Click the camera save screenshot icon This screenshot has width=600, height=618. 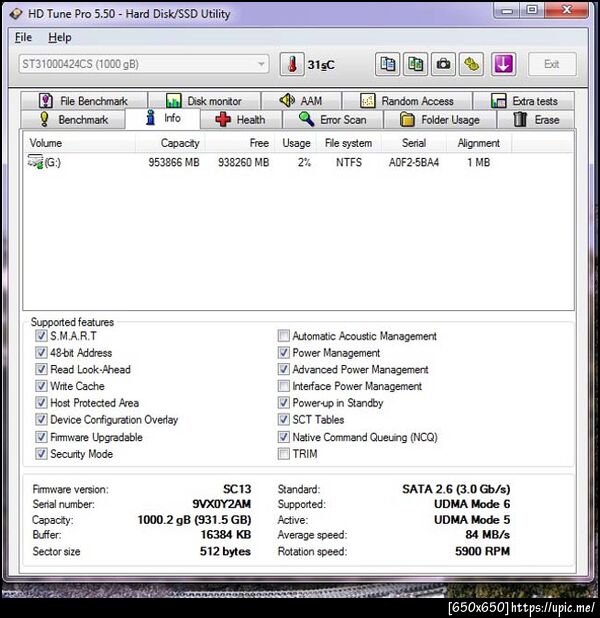coord(443,64)
